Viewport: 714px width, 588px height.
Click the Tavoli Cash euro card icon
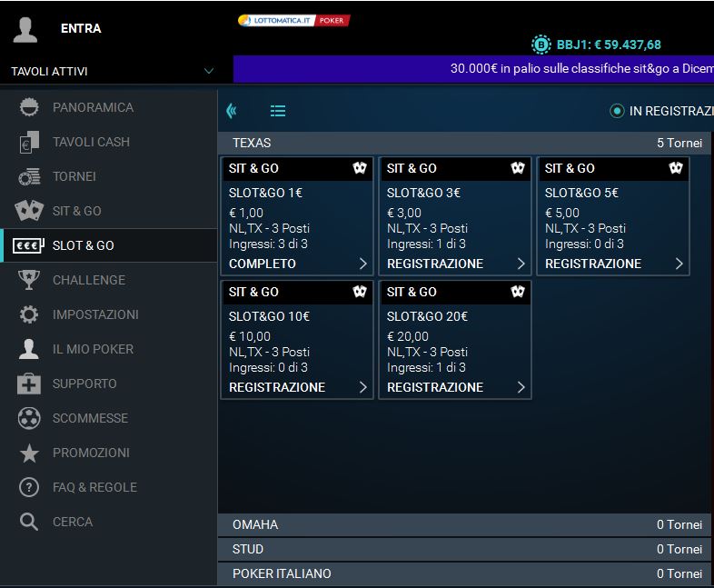pos(29,142)
